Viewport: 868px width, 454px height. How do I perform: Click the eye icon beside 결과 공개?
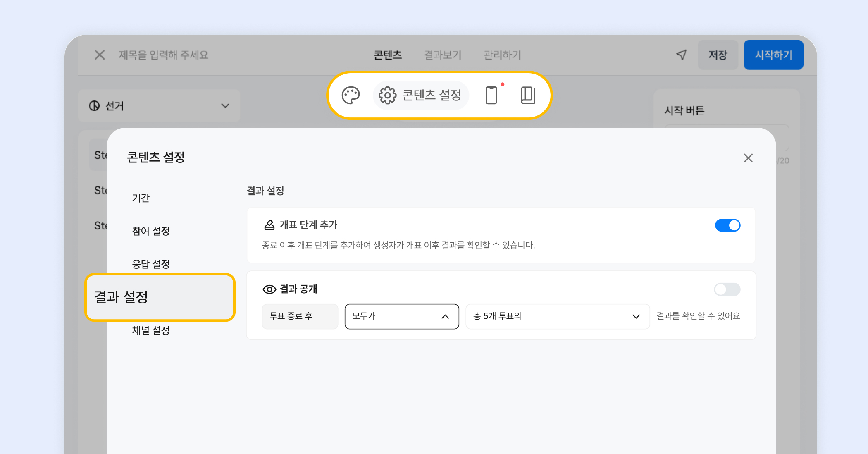[269, 289]
